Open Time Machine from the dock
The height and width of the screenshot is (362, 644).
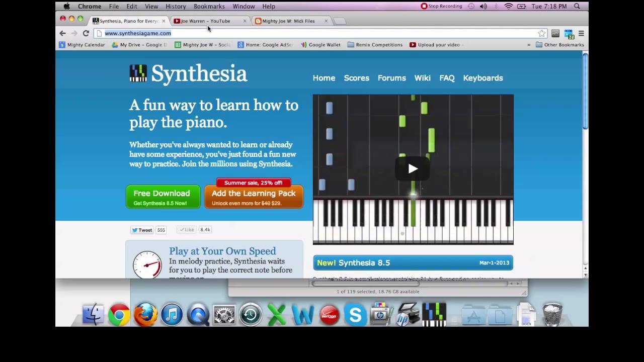(250, 315)
